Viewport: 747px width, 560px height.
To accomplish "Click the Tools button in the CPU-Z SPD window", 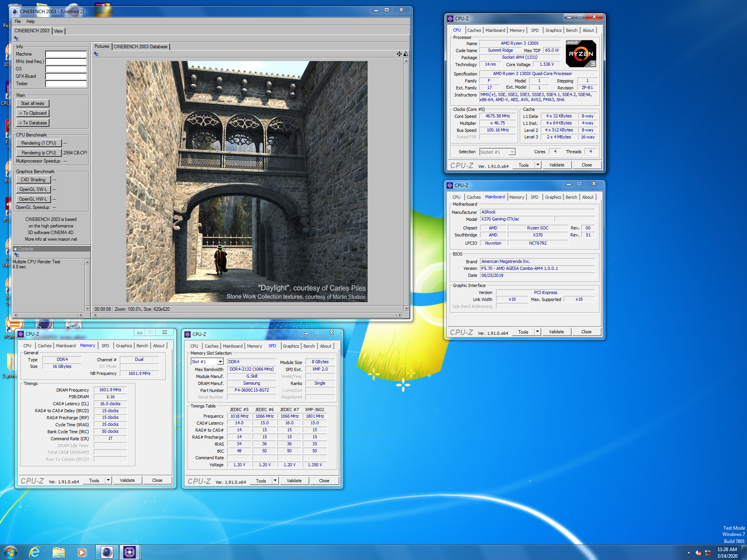I will pyautogui.click(x=261, y=481).
